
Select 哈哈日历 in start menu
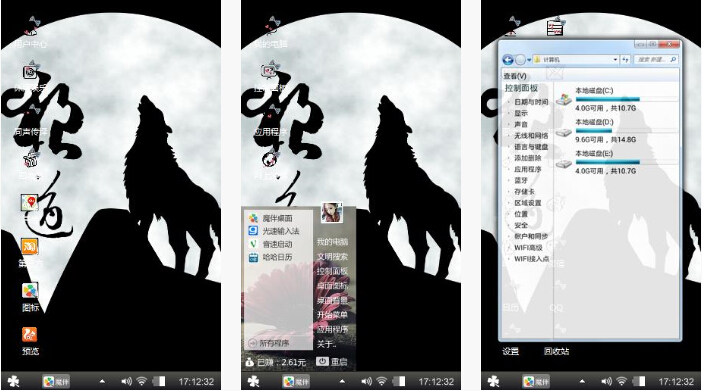271,257
